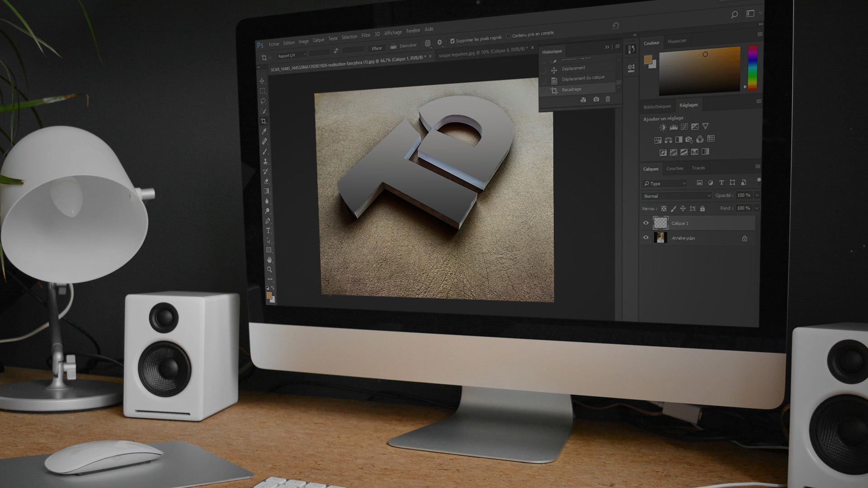The width and height of the screenshot is (868, 488).
Task: Click the crop overlay grid icon
Action: pyautogui.click(x=428, y=43)
